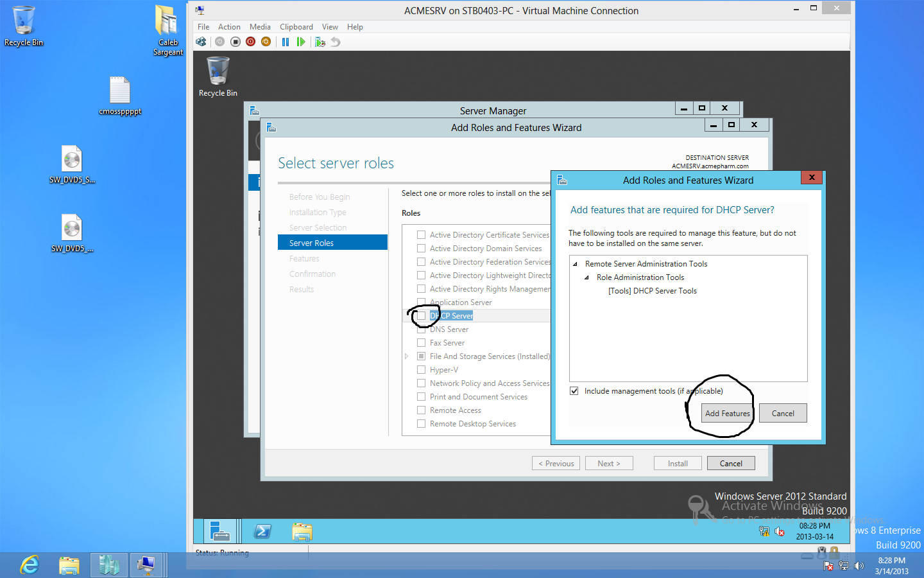Click the greyed-out Start VM power icon

(219, 42)
